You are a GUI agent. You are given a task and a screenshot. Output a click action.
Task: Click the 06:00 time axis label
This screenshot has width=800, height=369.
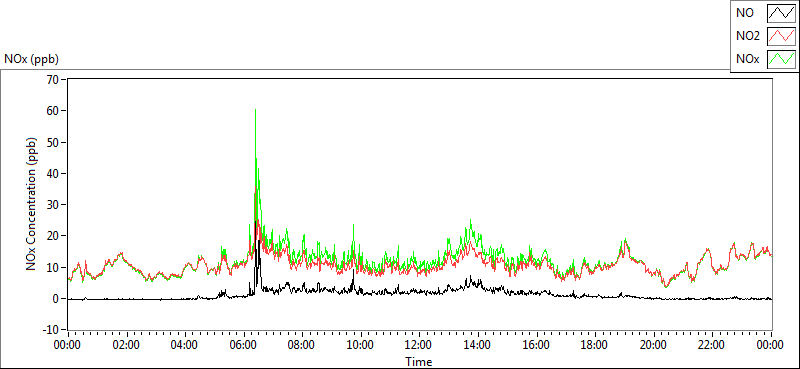coord(243,345)
